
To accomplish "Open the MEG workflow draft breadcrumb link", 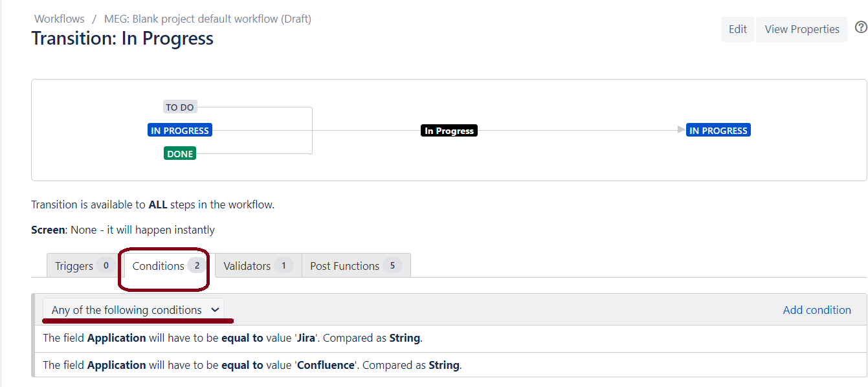I will [x=207, y=18].
